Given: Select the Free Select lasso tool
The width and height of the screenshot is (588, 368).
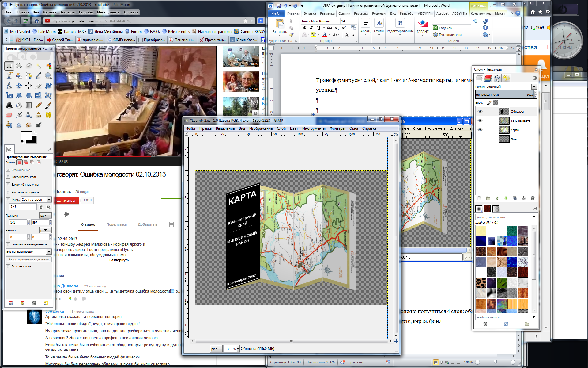Looking at the screenshot, I should tap(29, 66).
